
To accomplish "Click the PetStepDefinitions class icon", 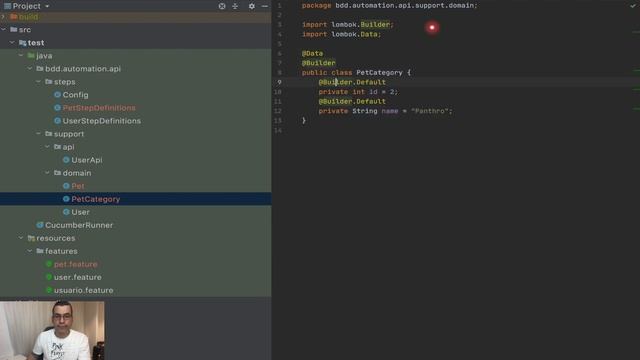I will [57, 108].
